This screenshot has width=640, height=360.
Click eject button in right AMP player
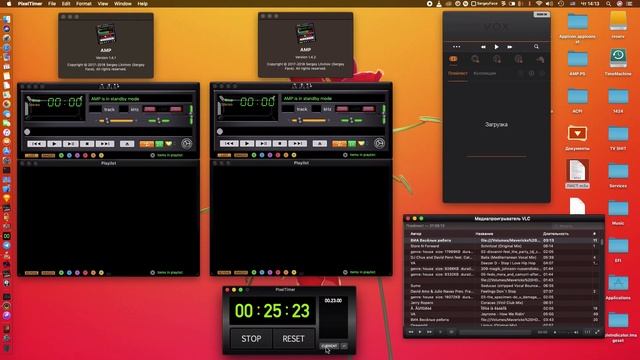320,143
